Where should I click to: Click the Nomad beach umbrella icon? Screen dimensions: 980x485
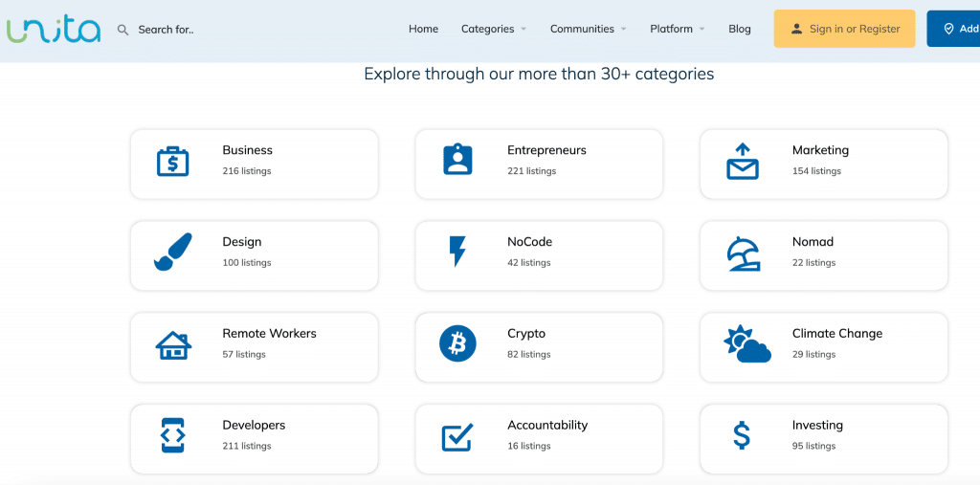(x=742, y=253)
